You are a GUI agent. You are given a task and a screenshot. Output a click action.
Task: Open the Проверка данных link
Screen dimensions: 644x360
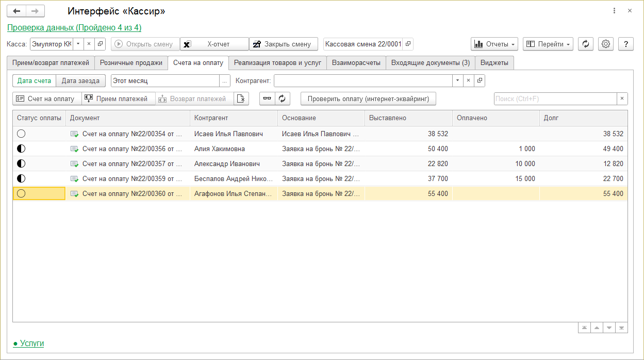pyautogui.click(x=74, y=27)
